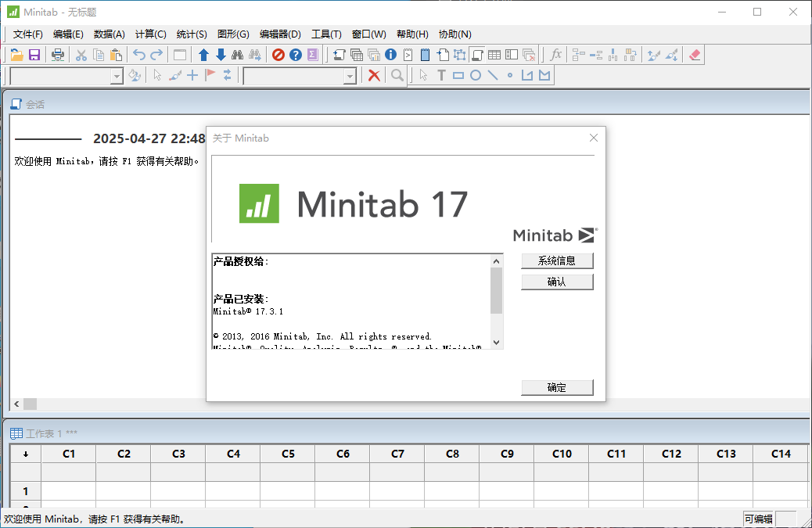The image size is (812, 528).
Task: Open the 工具(T) menu
Action: pos(326,34)
